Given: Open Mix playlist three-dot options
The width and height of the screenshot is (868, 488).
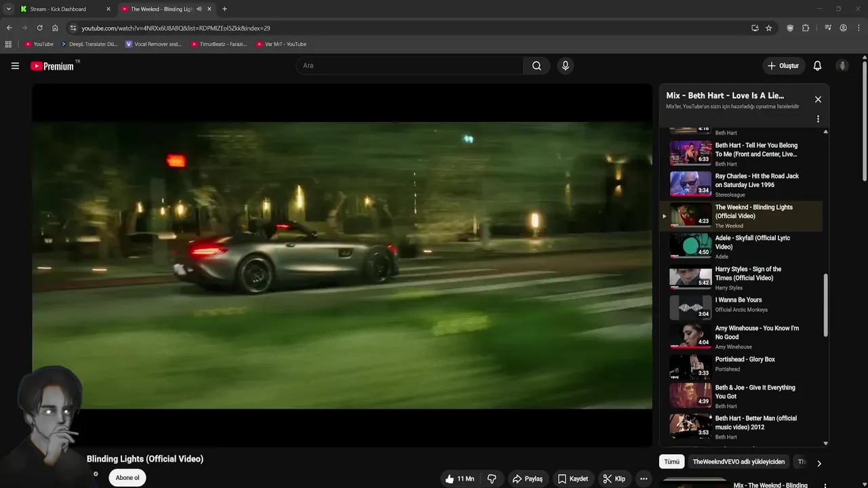Looking at the screenshot, I should click(818, 119).
